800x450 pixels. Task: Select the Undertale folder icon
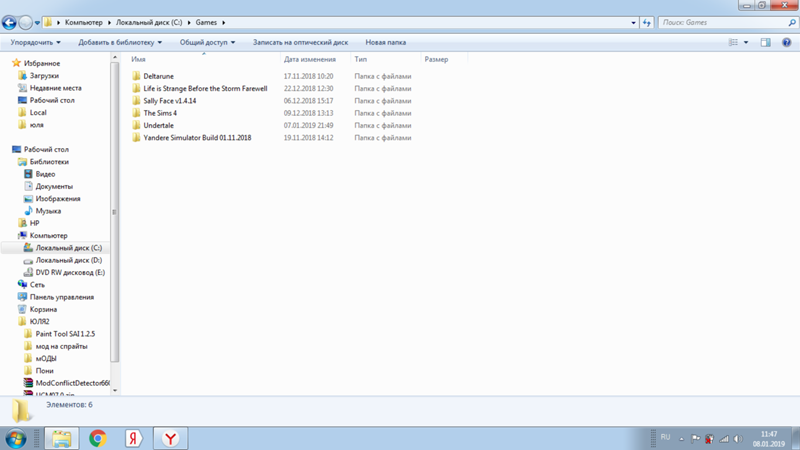point(136,125)
